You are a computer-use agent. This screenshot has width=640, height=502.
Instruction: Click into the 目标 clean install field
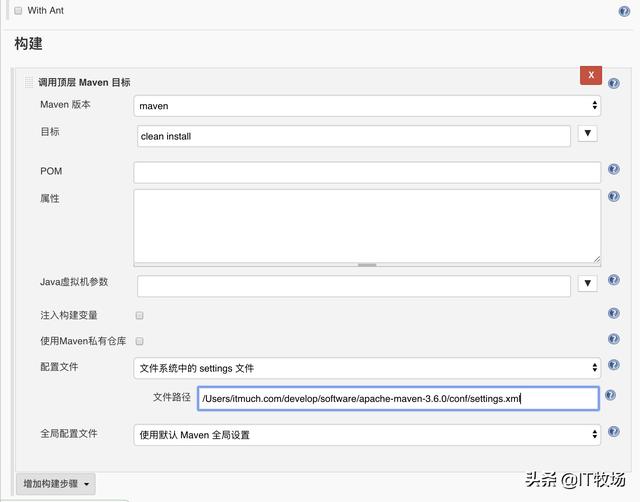click(x=353, y=136)
